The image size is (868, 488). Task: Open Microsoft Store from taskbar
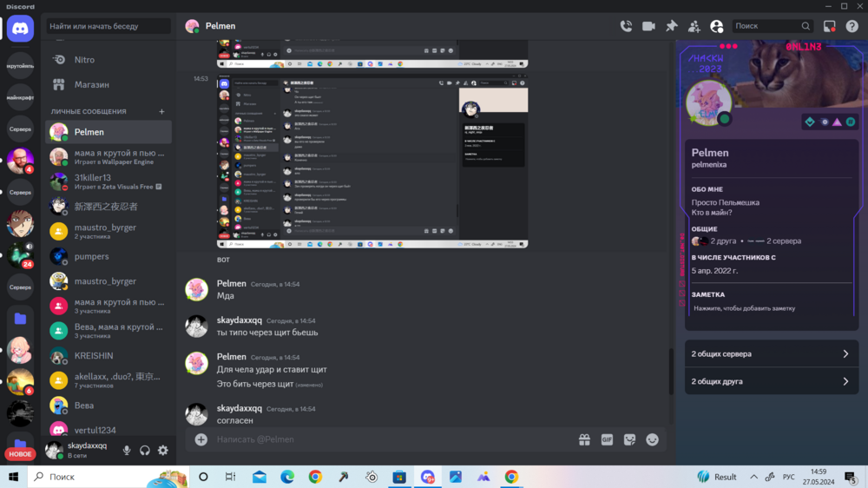pos(399,477)
